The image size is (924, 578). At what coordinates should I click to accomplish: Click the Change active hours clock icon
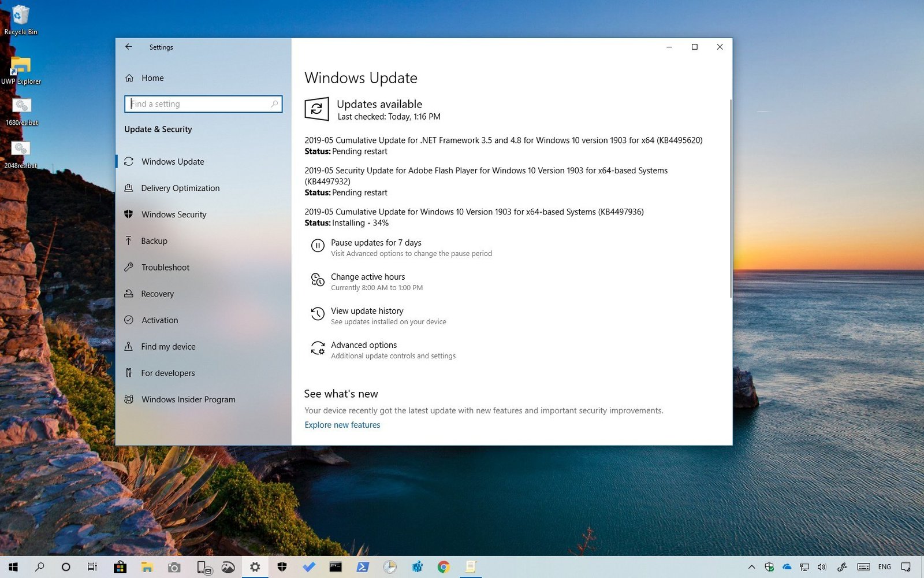tap(318, 280)
